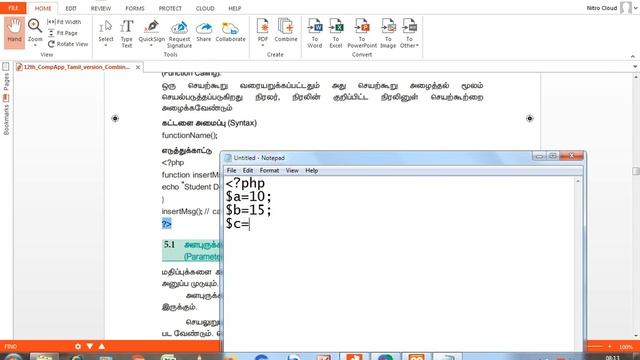Open Notepad File menu

click(231, 171)
